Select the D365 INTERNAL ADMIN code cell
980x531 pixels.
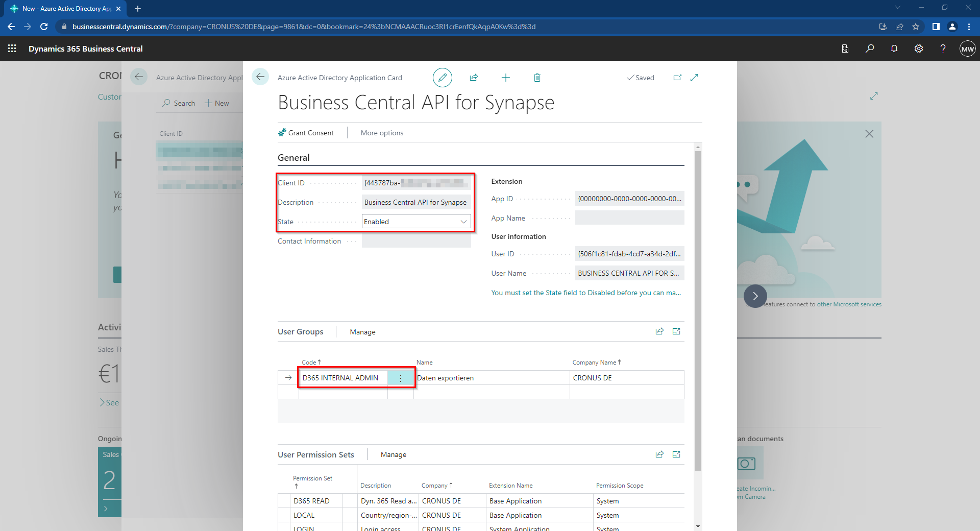343,378
